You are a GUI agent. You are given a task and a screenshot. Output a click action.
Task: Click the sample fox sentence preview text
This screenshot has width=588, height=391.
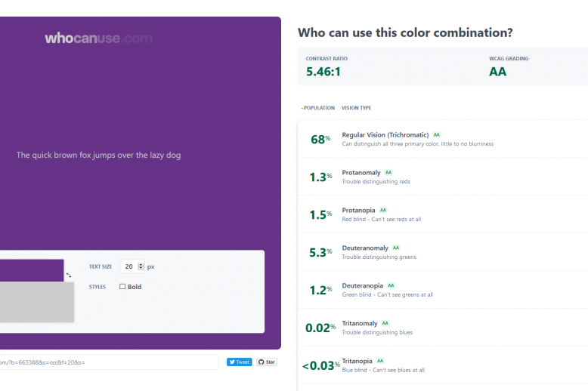click(98, 155)
